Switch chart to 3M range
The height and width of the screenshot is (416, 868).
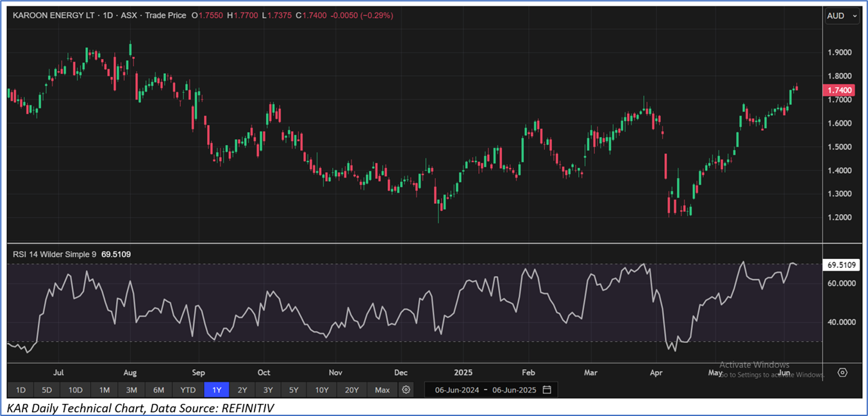point(131,390)
